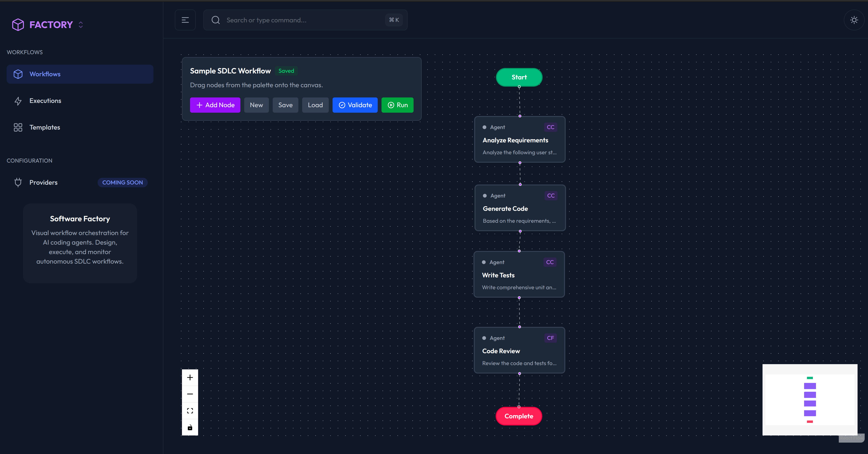Open the Workflows sidebar item
Screen dimensions: 868x454
[80, 74]
